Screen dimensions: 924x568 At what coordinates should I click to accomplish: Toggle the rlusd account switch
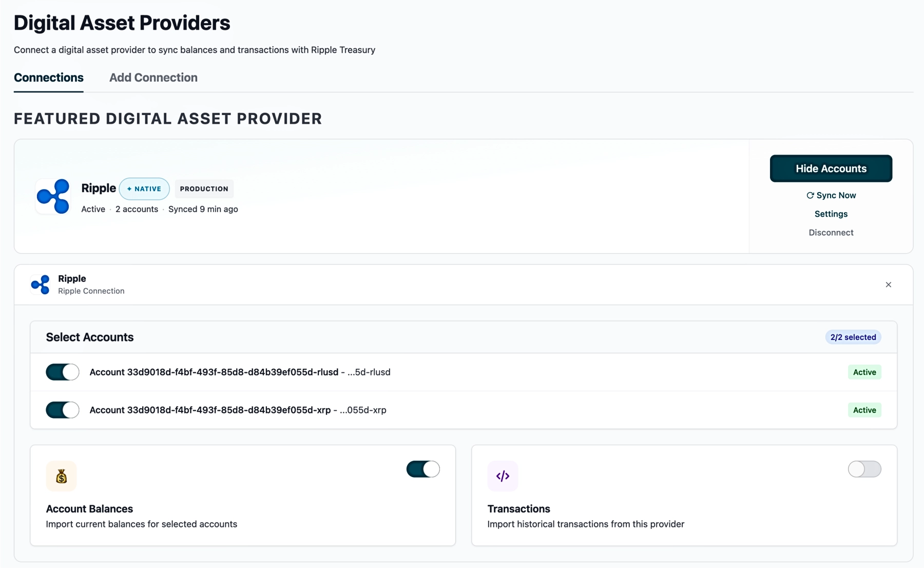coord(63,372)
